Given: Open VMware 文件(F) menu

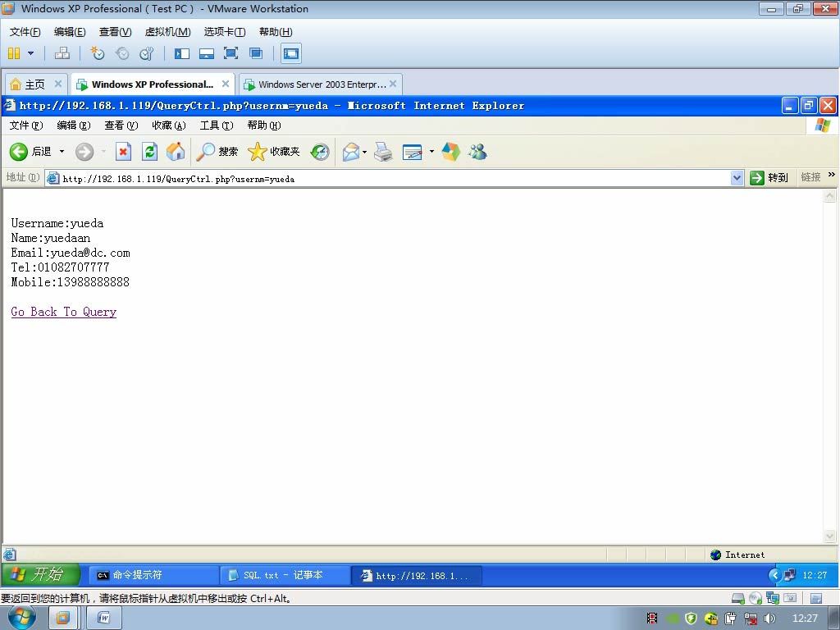Looking at the screenshot, I should [x=25, y=32].
